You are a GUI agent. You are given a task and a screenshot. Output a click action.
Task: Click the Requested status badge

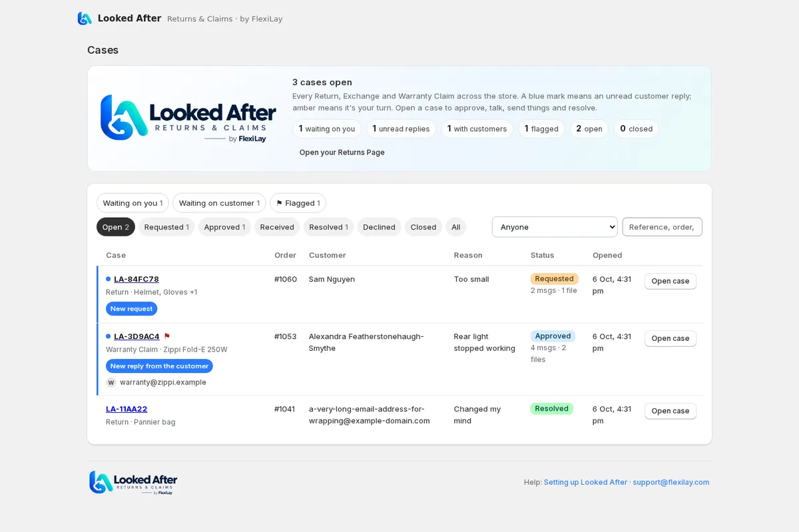(x=555, y=279)
